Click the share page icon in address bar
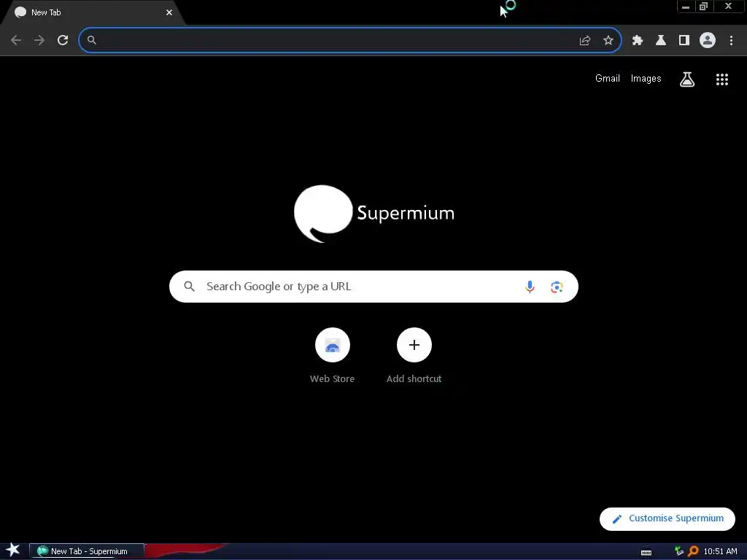The width and height of the screenshot is (747, 560). pyautogui.click(x=585, y=41)
